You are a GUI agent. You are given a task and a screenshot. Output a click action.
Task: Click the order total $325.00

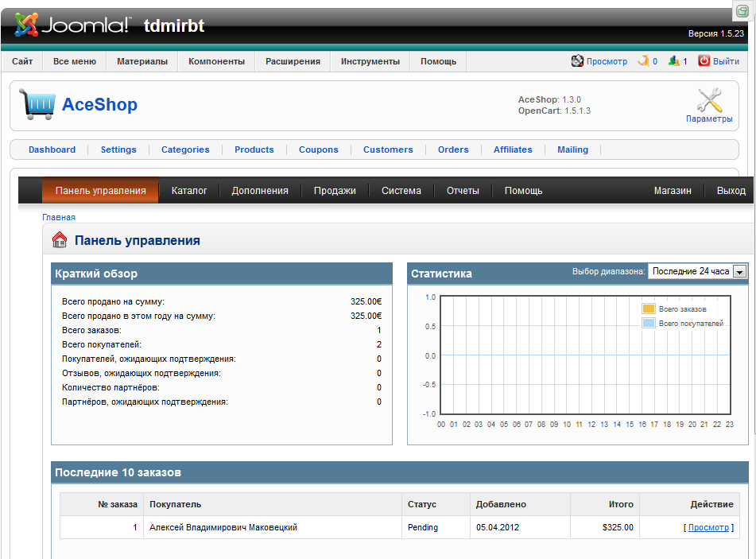[x=618, y=527]
